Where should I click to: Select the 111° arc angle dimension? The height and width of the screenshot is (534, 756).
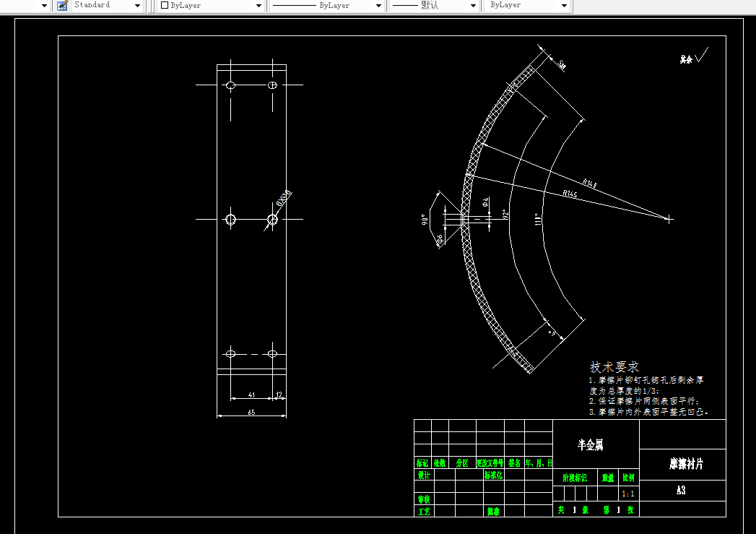click(x=538, y=219)
